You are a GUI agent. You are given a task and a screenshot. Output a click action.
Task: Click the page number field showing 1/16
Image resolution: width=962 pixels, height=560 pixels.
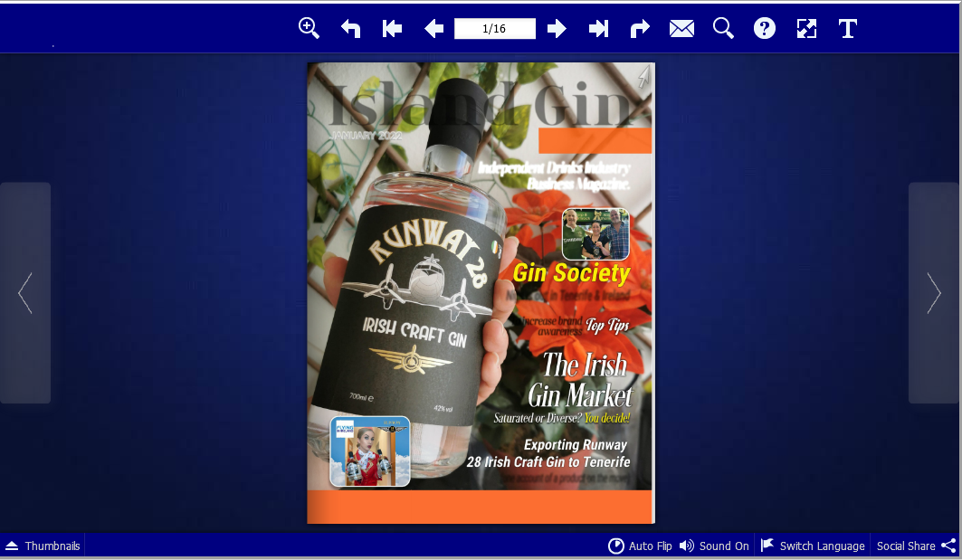pyautogui.click(x=494, y=28)
